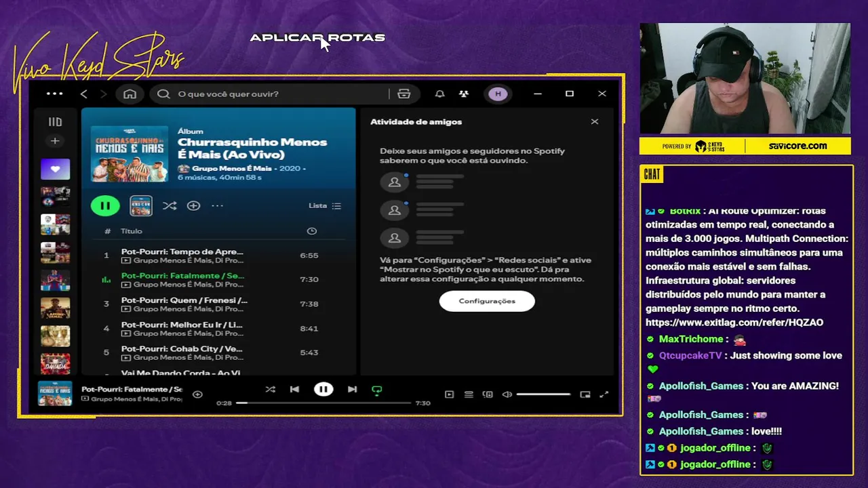The width and height of the screenshot is (868, 488).
Task: Open the album cover art image
Action: 130,153
